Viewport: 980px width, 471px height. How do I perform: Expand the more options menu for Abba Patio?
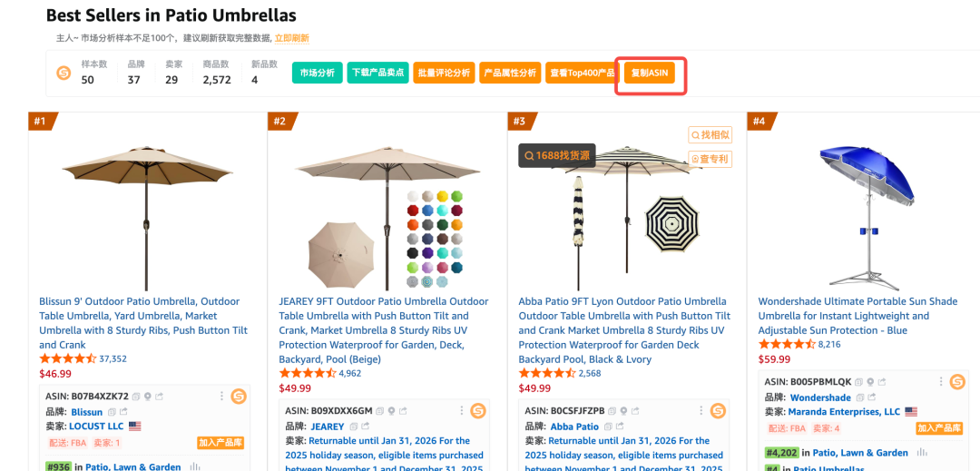[x=700, y=410]
